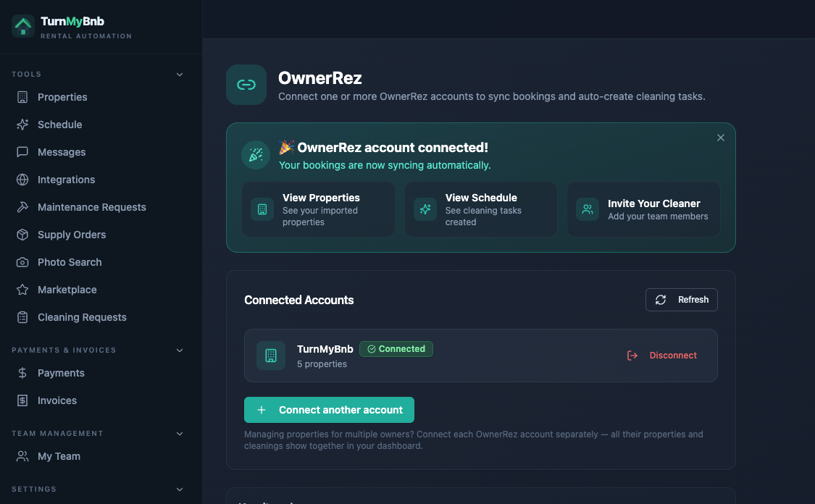Collapse the Settings section chevron
Screen dimensions: 815x504
tap(180, 490)
